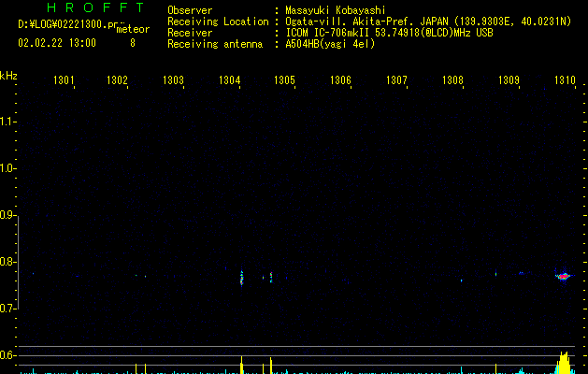Screen dimensions: 588x374
Task: Click the vertical meteor echo just after 1304
Action: (x=241, y=278)
